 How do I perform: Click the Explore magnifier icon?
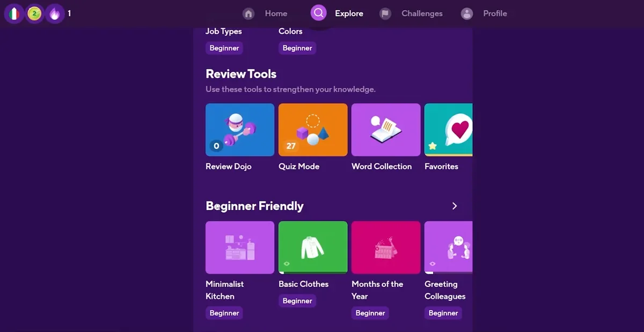[319, 13]
